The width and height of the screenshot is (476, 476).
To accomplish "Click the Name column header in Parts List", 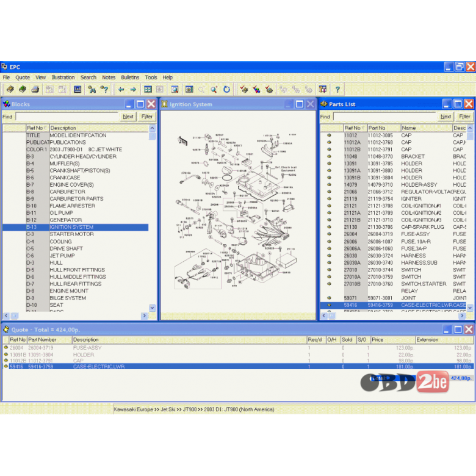I will [426, 128].
